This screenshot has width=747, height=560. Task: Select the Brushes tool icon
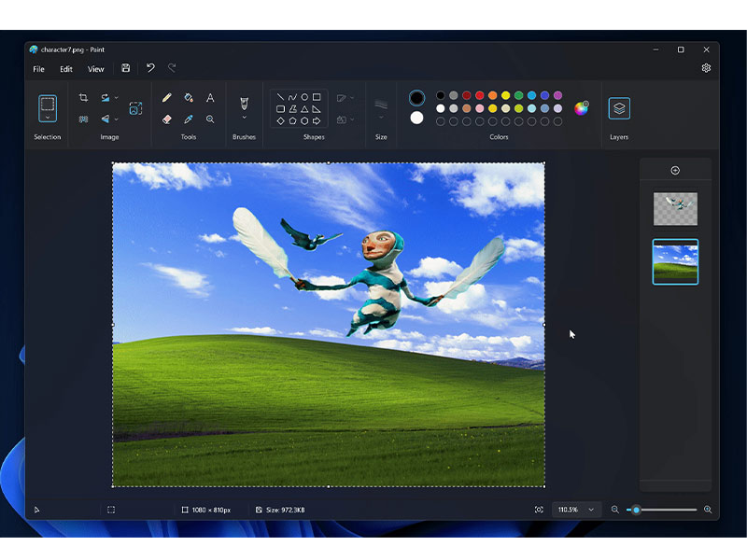click(x=244, y=104)
